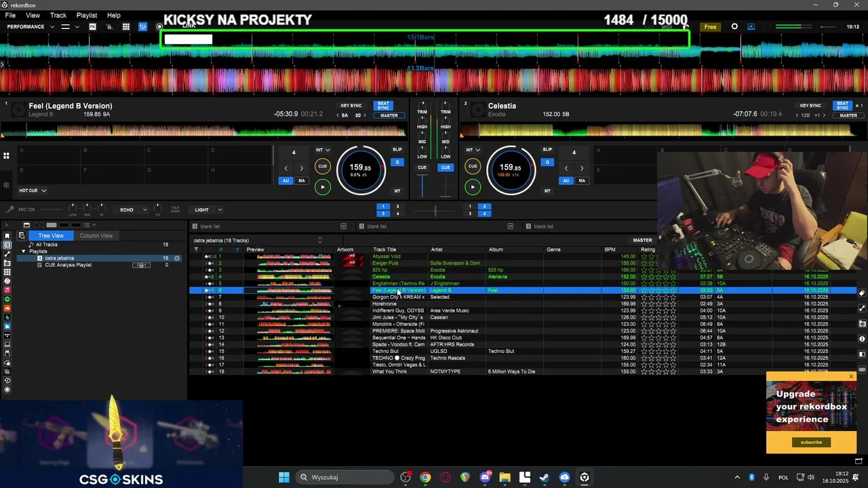Click the waveform panel icon below pads icon
The height and width of the screenshot is (488, 868).
click(x=6, y=185)
